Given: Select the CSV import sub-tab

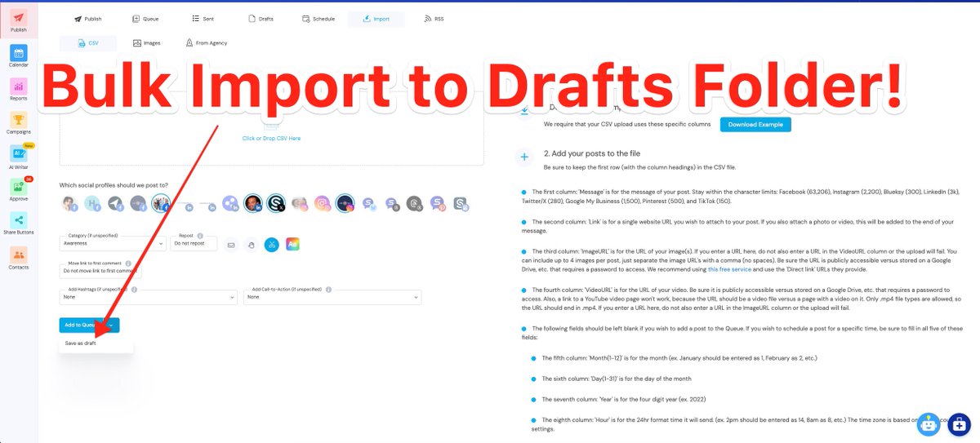Looking at the screenshot, I should (88, 42).
